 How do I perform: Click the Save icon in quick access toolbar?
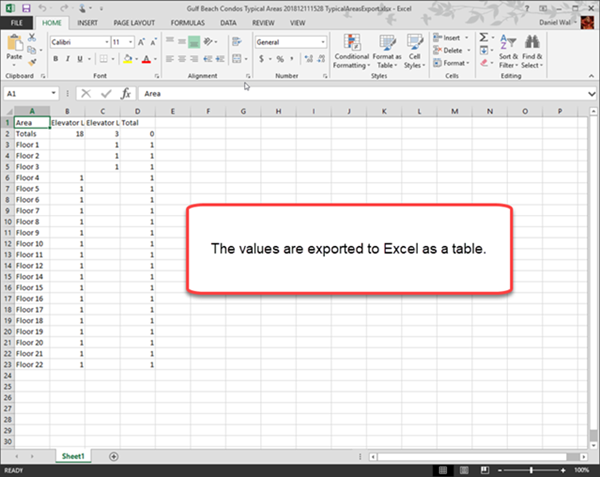26,8
